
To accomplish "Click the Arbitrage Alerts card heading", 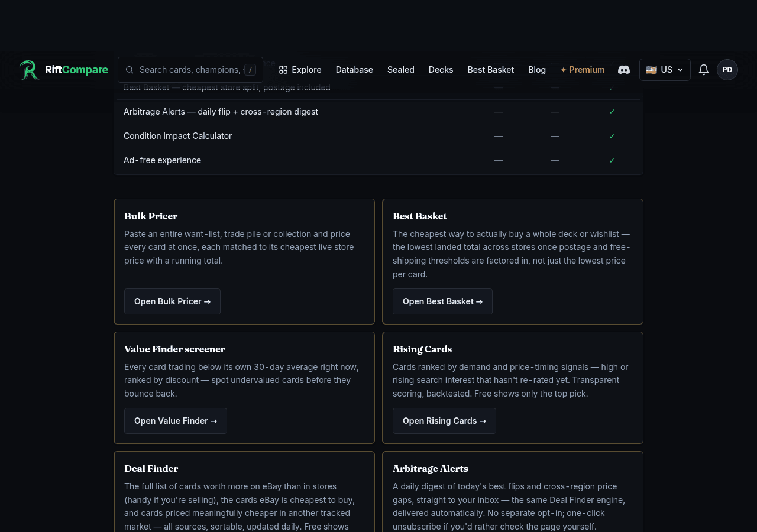I will tap(431, 468).
